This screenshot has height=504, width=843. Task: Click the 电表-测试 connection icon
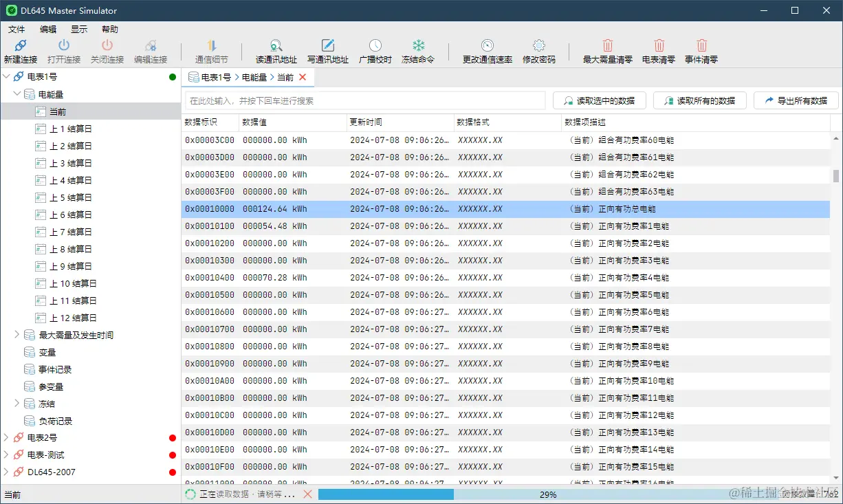(19, 455)
